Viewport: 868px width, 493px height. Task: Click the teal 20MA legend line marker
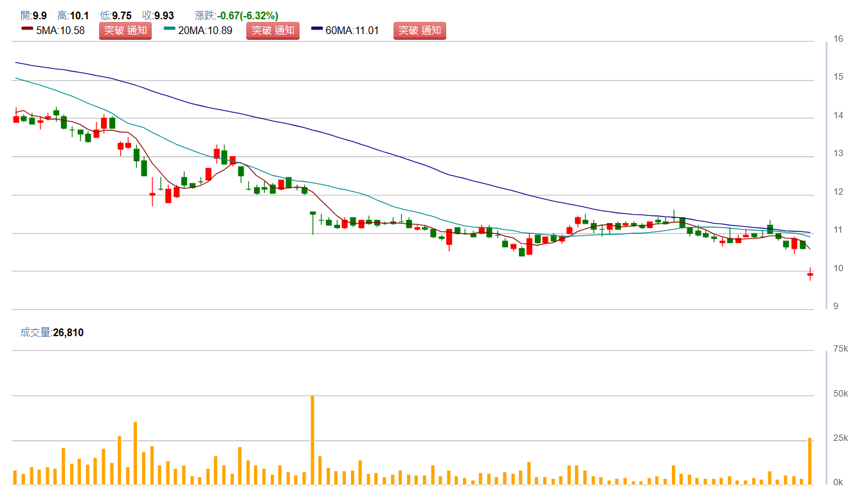[170, 30]
